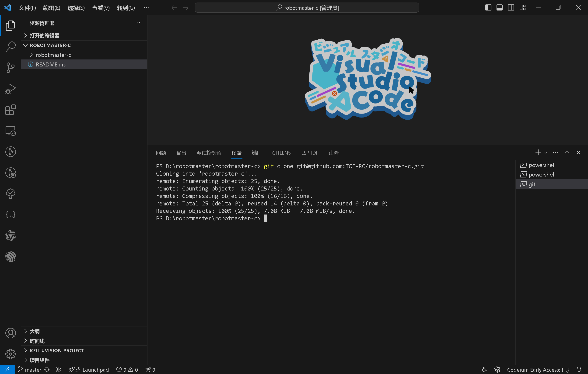Image resolution: width=588 pixels, height=374 pixels.
Task: Collapse the ROBOTMASTER-C root folder
Action: click(x=84, y=45)
